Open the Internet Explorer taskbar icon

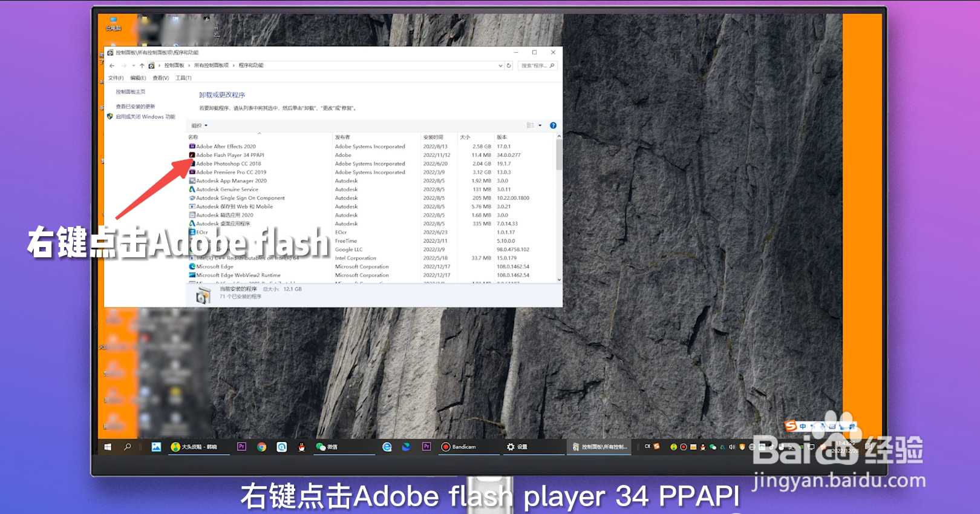[x=387, y=447]
